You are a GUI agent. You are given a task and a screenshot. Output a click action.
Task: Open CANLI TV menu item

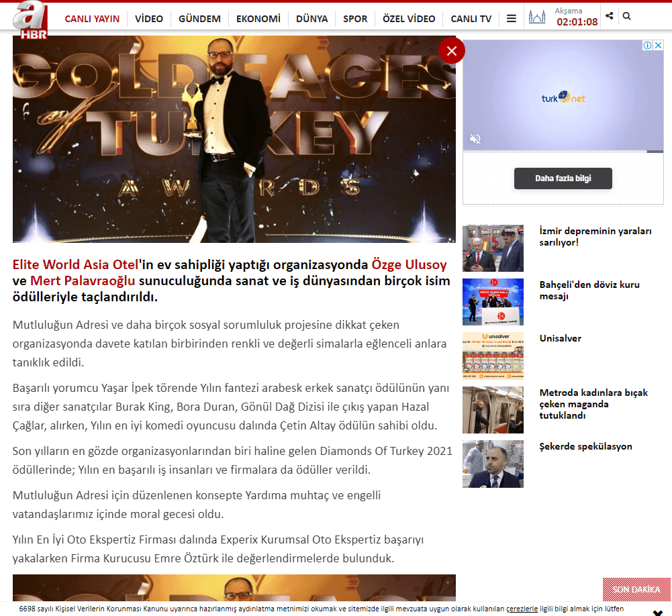click(471, 19)
